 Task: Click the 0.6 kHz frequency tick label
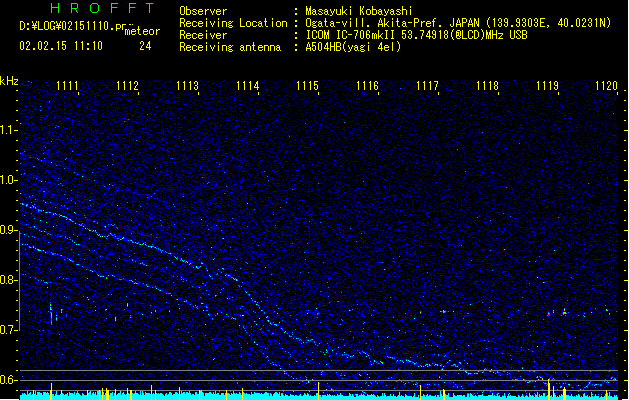pyautogui.click(x=8, y=380)
